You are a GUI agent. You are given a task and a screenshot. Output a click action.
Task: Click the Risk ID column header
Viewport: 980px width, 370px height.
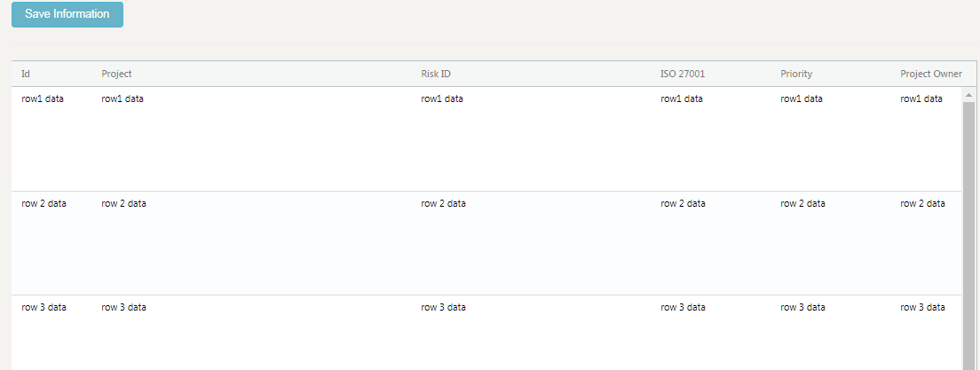(436, 74)
